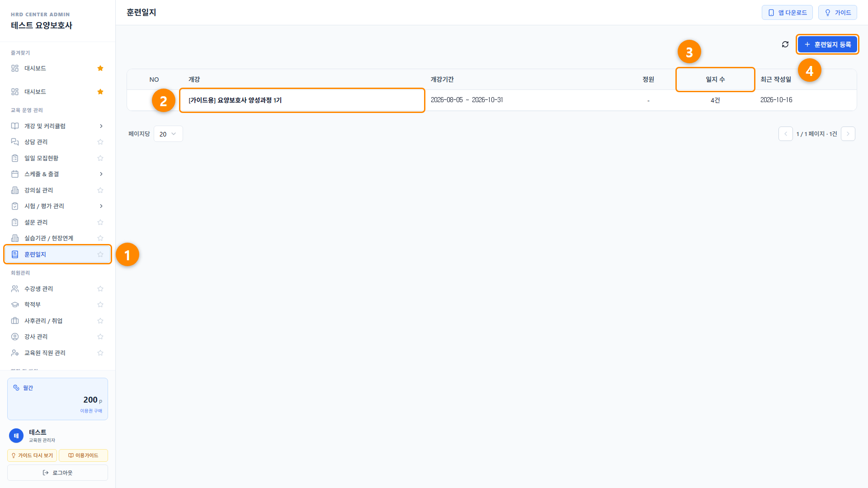Go to the next page arrow
The image size is (868, 488).
(x=848, y=134)
